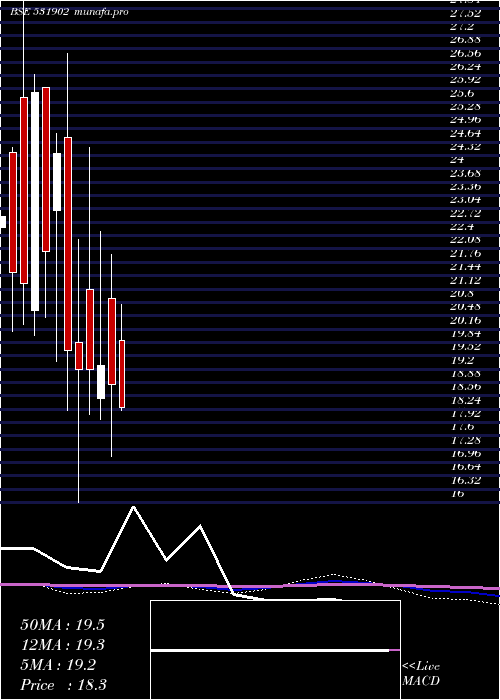
Task: Click the 21.76 price axis label
Action: pos(466,254)
